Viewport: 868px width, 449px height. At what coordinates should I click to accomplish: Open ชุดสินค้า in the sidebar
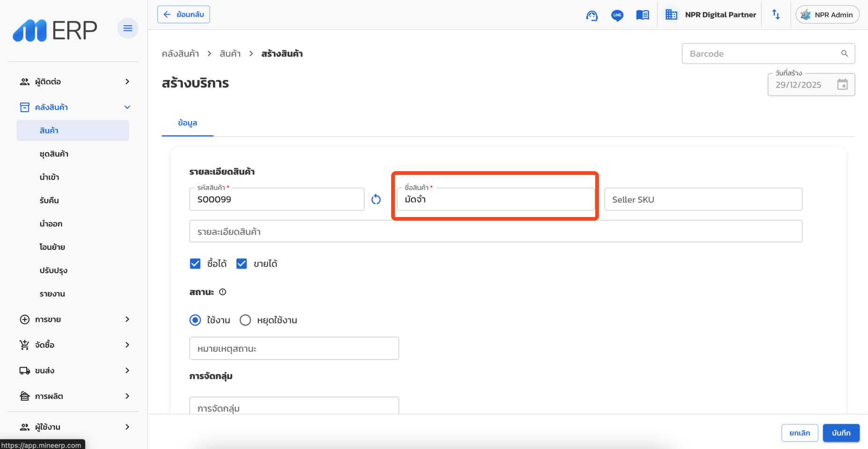pyautogui.click(x=54, y=154)
